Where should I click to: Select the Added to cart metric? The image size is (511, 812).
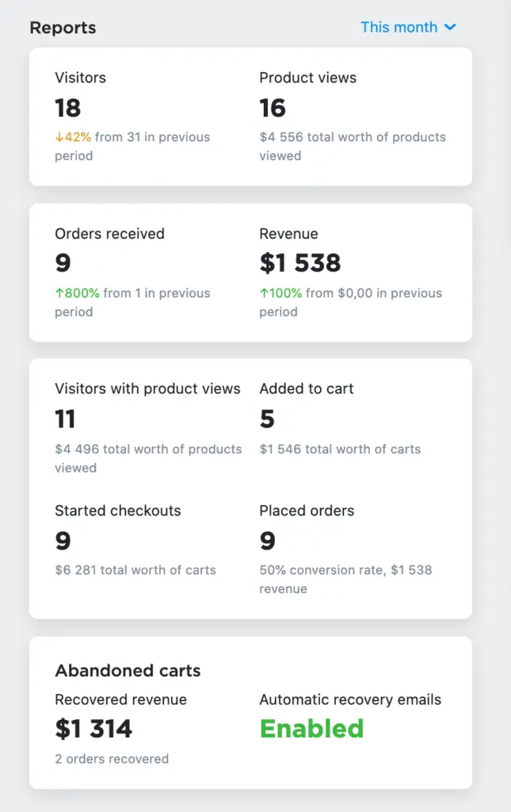coord(306,389)
